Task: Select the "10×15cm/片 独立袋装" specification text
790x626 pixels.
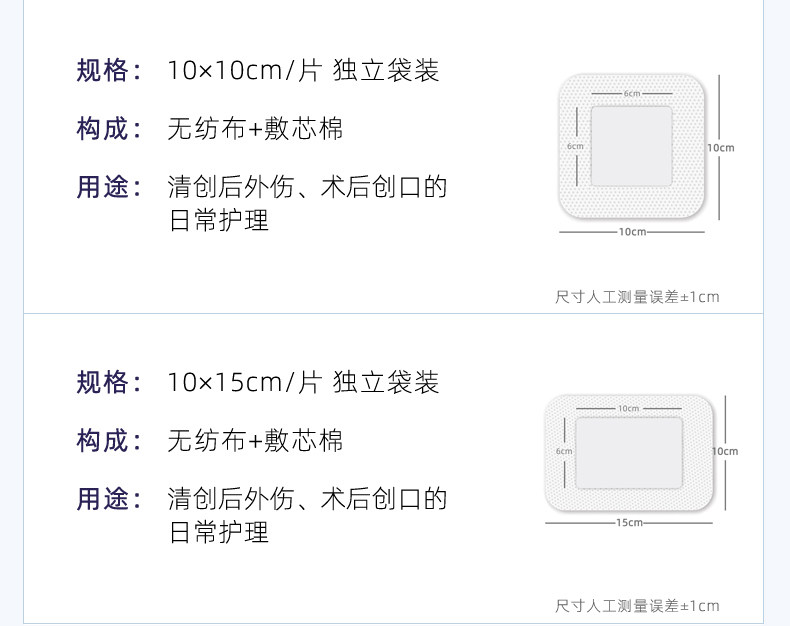Action: point(304,383)
